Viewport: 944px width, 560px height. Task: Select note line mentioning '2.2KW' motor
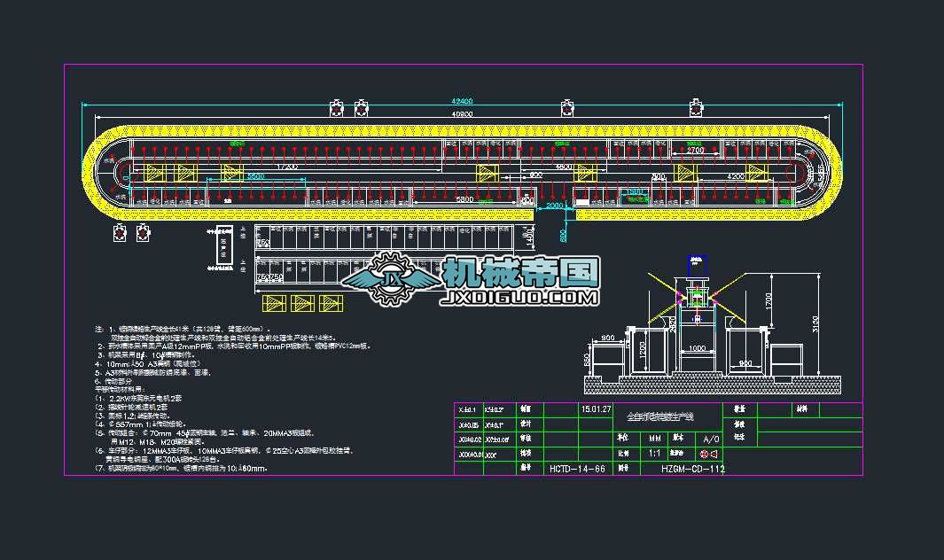pyautogui.click(x=139, y=398)
